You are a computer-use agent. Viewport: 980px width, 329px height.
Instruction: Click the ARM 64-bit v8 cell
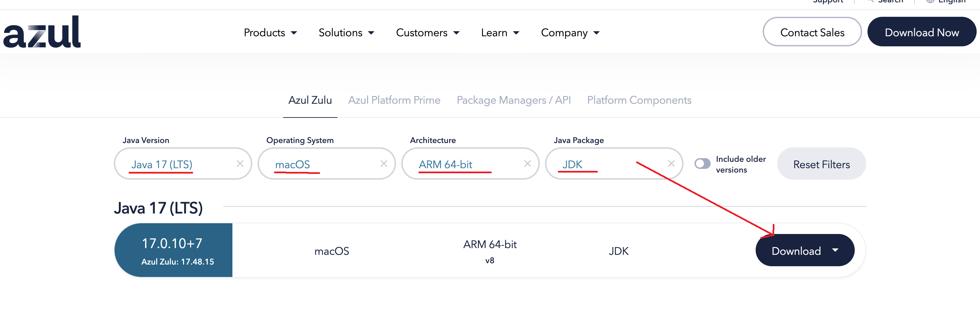(x=490, y=251)
